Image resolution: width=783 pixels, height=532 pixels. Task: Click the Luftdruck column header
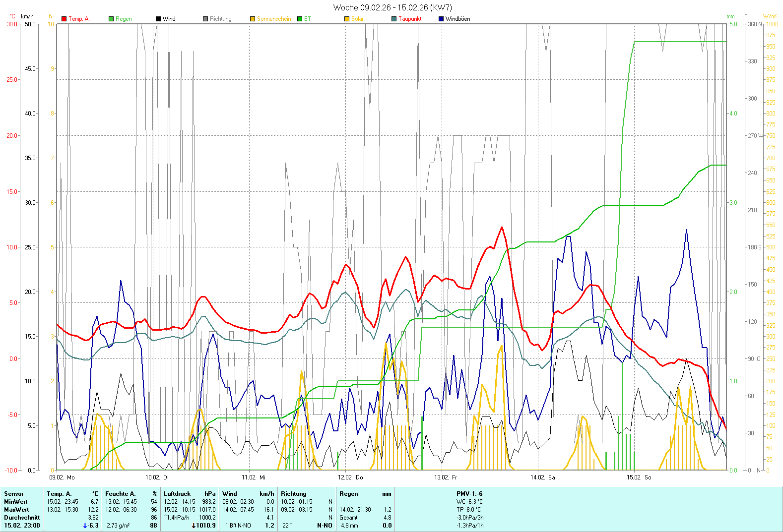(x=177, y=494)
